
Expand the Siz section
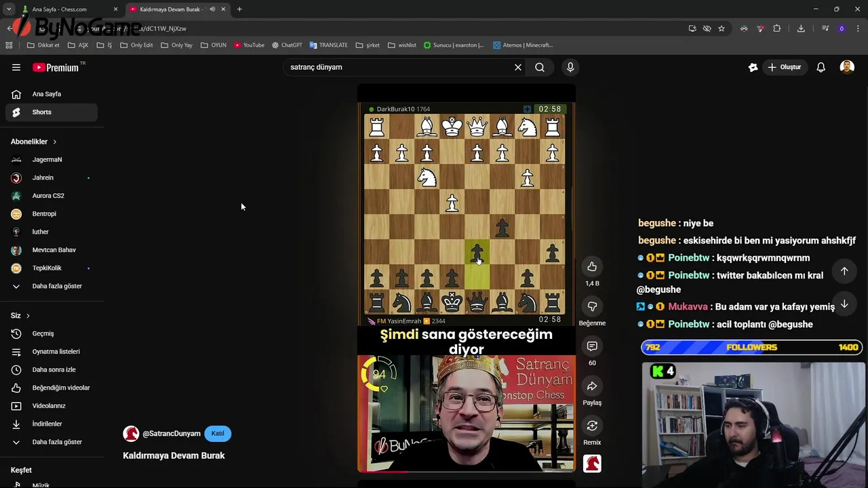pos(20,315)
